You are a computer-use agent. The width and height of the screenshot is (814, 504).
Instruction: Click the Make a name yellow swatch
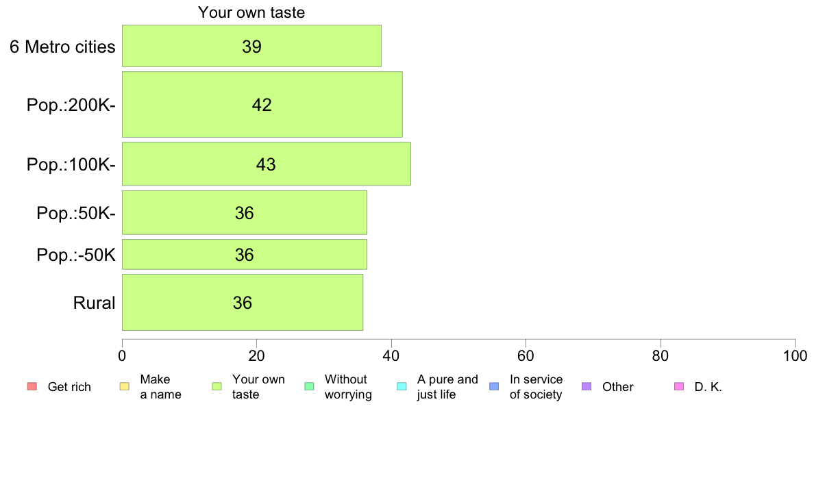[x=125, y=387]
